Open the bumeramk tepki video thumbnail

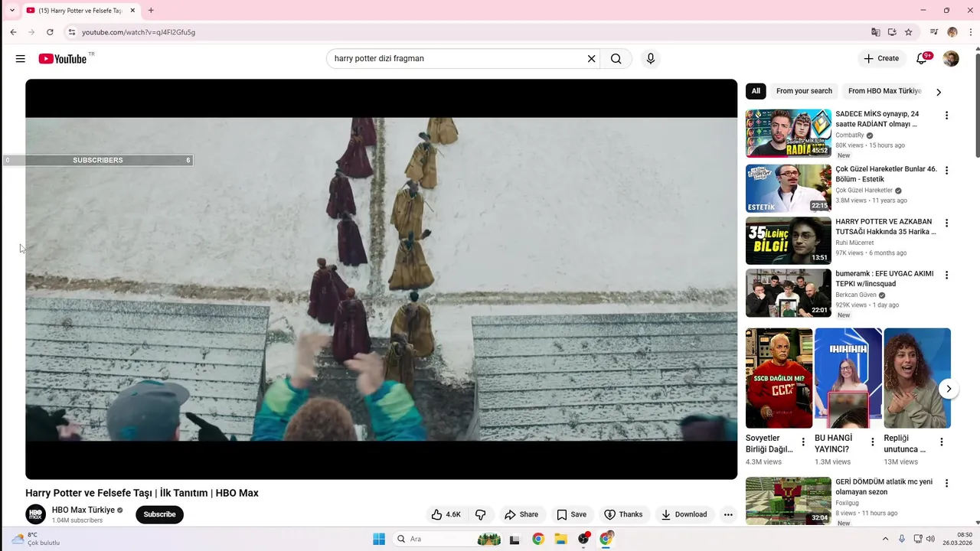point(789,293)
